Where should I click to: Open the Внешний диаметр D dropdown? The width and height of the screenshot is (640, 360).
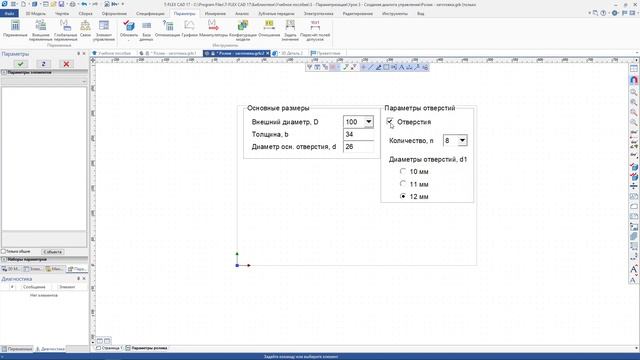point(369,122)
